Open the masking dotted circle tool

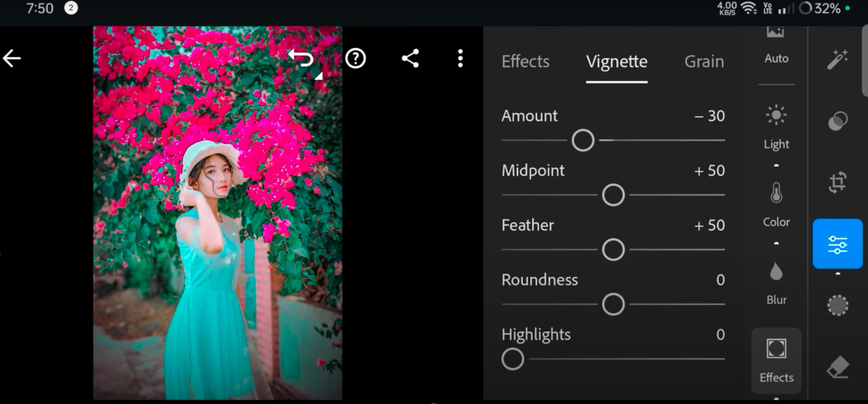[x=837, y=305]
